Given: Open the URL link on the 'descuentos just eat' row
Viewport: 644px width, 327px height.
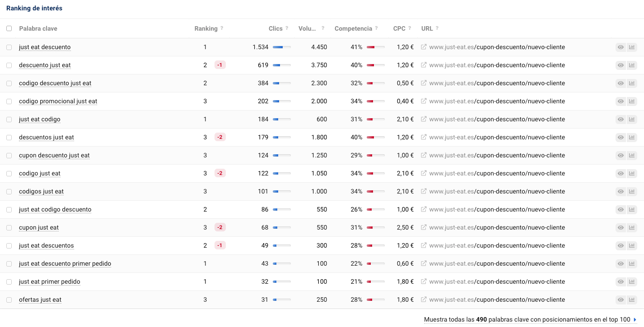Looking at the screenshot, I should coord(497,137).
